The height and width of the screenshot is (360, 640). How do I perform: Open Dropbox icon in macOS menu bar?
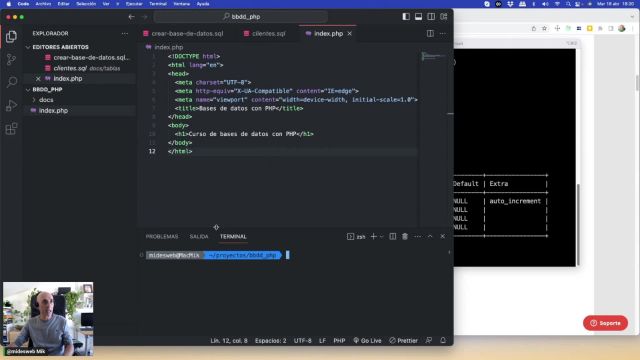[510, 4]
